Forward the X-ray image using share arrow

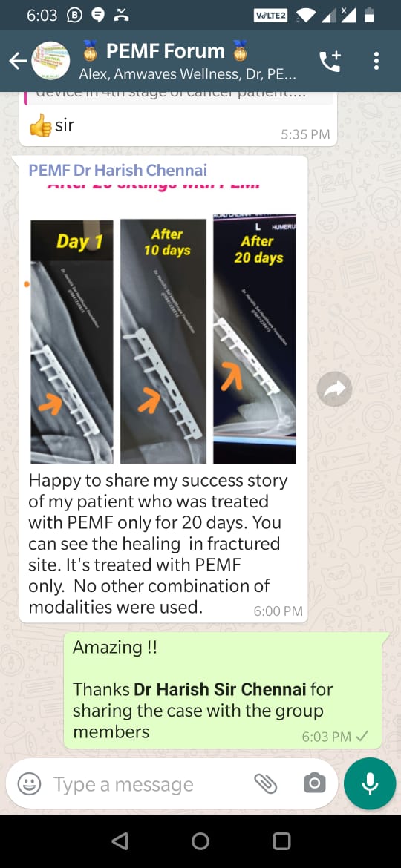tap(334, 389)
